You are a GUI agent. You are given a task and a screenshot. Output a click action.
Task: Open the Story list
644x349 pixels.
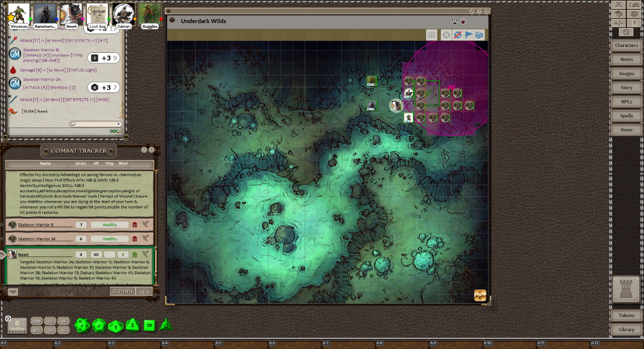626,88
